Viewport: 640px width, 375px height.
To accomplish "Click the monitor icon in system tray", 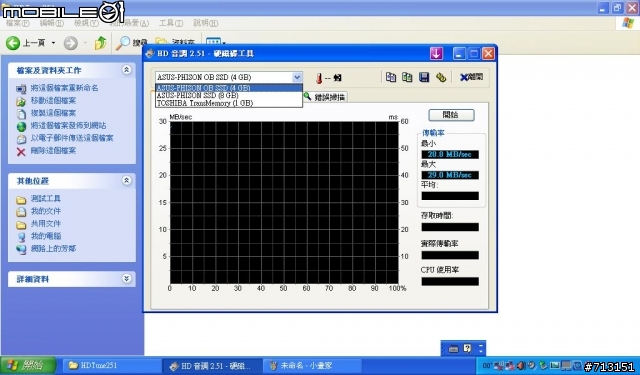I will coord(566,366).
